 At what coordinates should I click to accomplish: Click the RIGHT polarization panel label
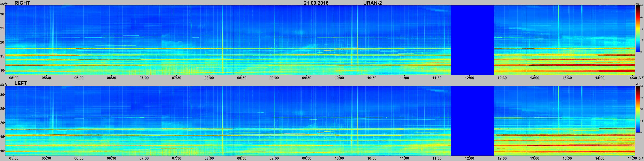coord(22,3)
